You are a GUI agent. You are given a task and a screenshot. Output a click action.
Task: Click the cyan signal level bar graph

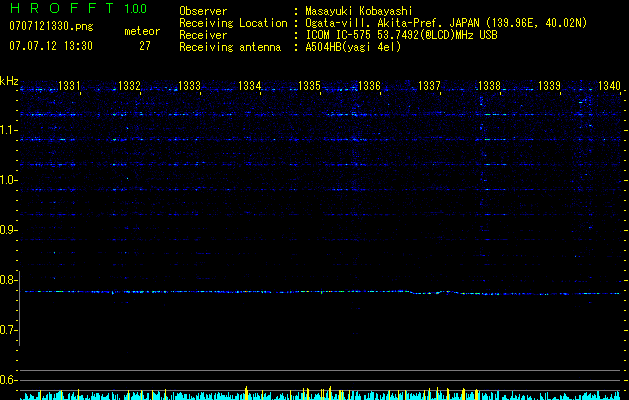[321, 394]
